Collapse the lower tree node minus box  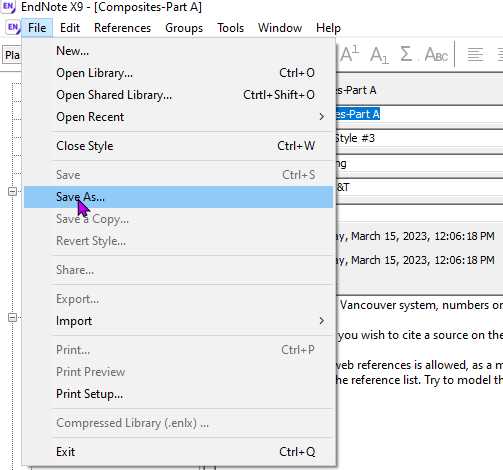[12, 317]
